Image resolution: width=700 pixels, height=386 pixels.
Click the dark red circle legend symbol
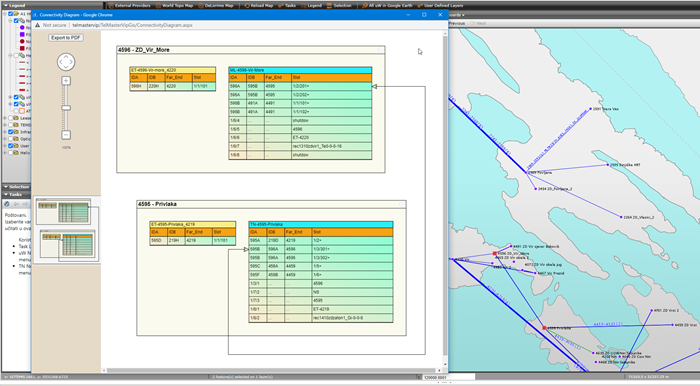click(22, 42)
